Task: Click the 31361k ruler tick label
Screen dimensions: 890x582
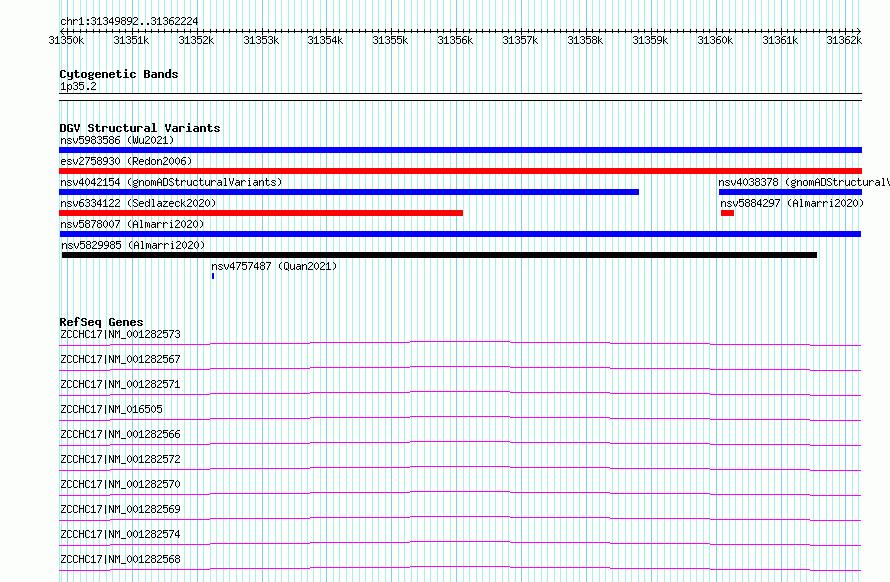Action: coord(780,40)
